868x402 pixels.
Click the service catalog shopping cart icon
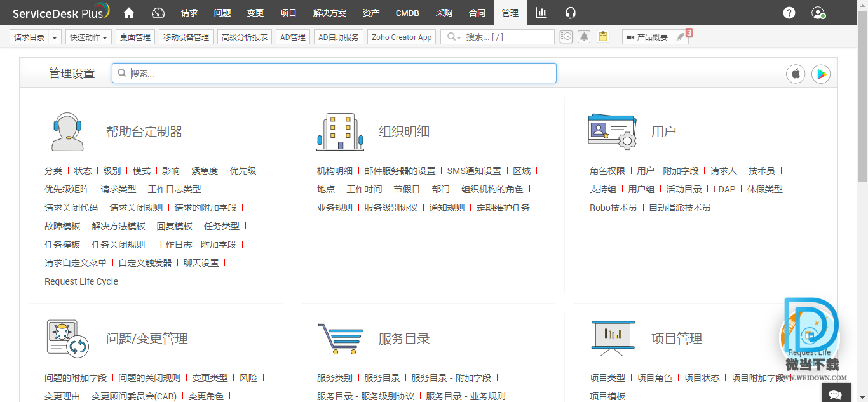pyautogui.click(x=340, y=338)
